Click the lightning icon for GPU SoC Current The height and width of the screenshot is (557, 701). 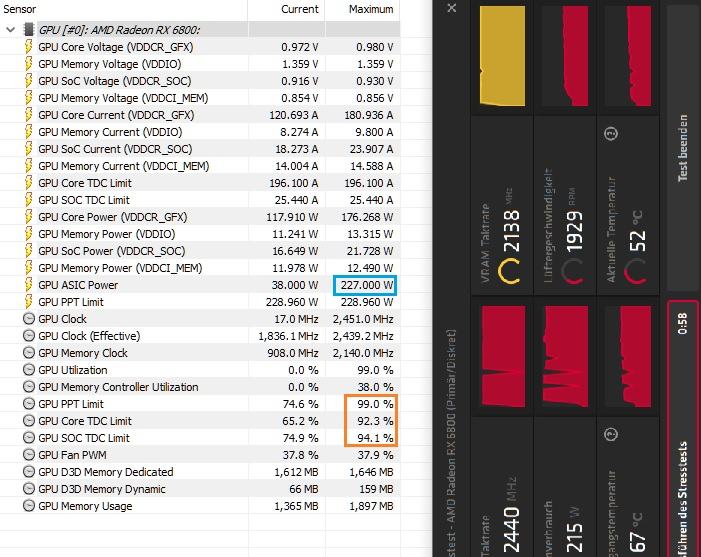29,149
